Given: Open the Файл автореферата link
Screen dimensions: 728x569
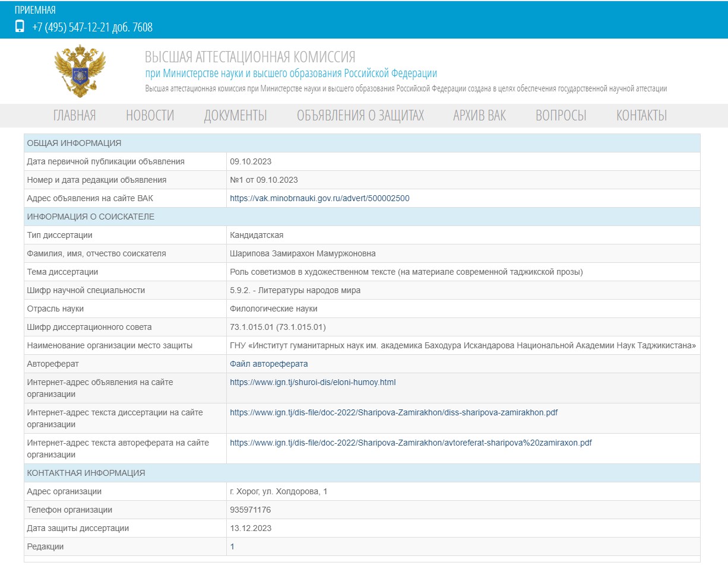Looking at the screenshot, I should pyautogui.click(x=269, y=364).
